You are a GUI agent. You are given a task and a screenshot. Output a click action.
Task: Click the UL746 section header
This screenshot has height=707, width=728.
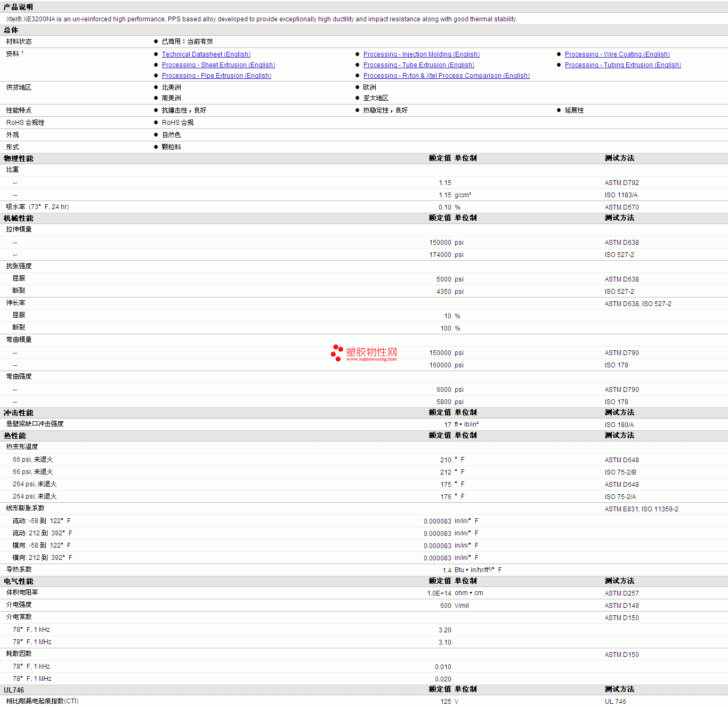14,690
